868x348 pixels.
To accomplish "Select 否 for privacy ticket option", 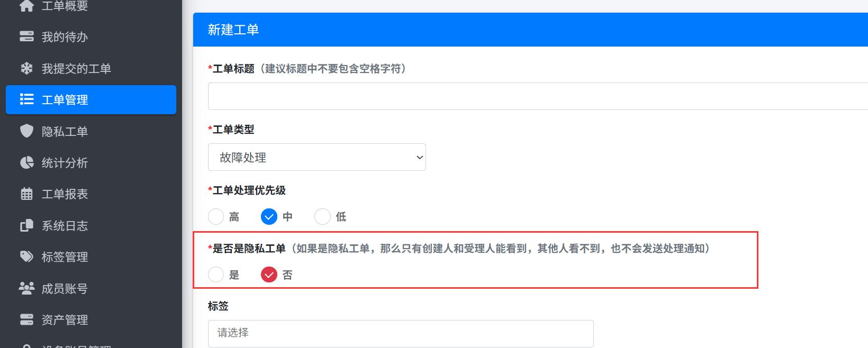I will [269, 274].
